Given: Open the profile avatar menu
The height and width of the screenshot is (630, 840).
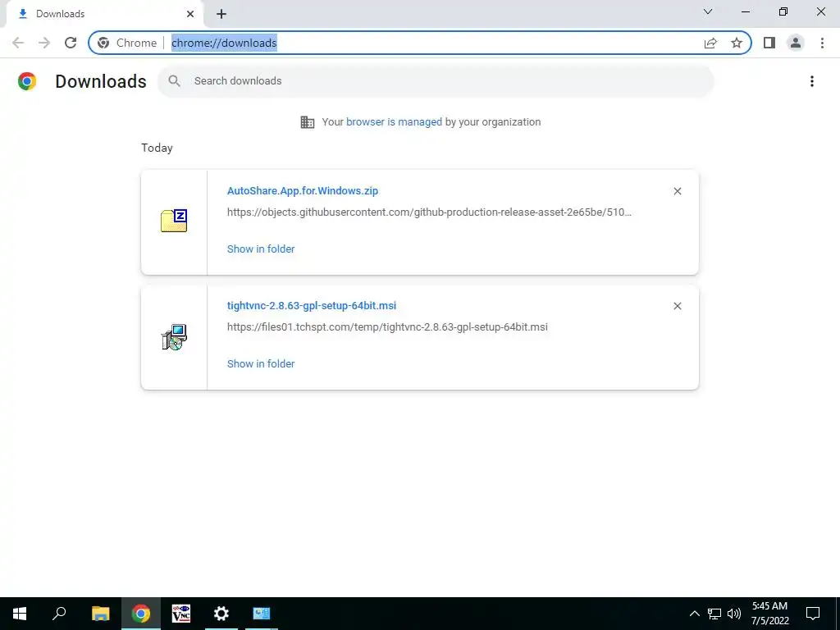Looking at the screenshot, I should coord(796,43).
